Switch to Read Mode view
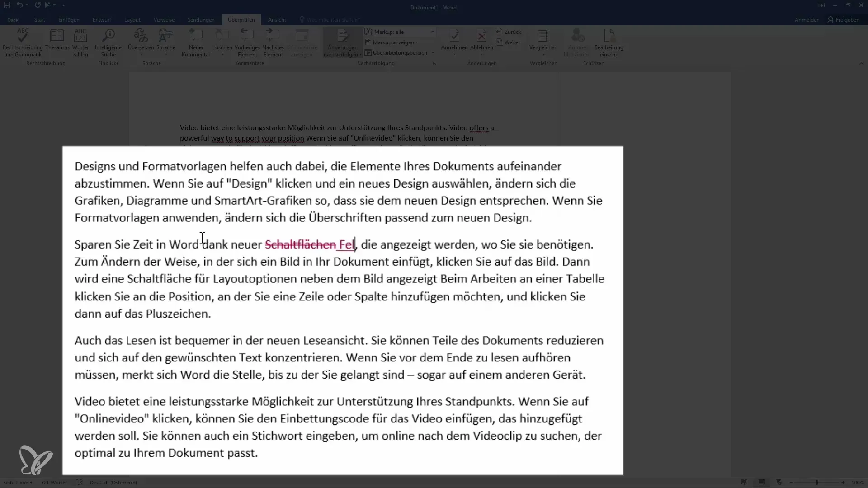 744,483
